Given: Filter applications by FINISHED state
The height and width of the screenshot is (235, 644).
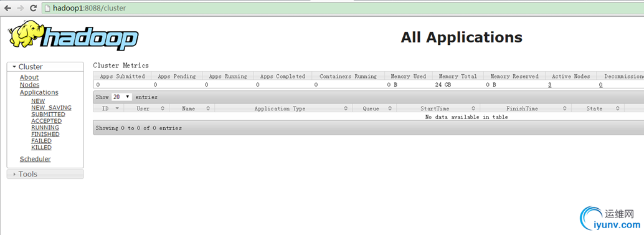Looking at the screenshot, I should click(x=45, y=134).
